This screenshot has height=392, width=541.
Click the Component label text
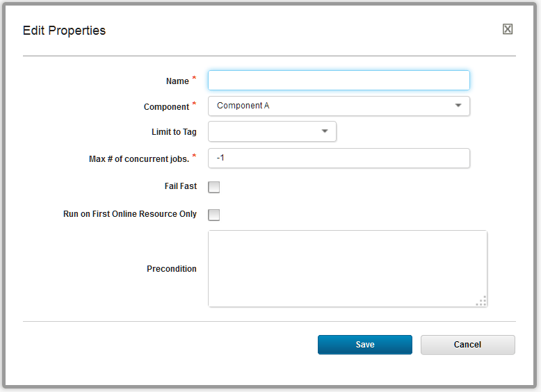[x=166, y=107]
